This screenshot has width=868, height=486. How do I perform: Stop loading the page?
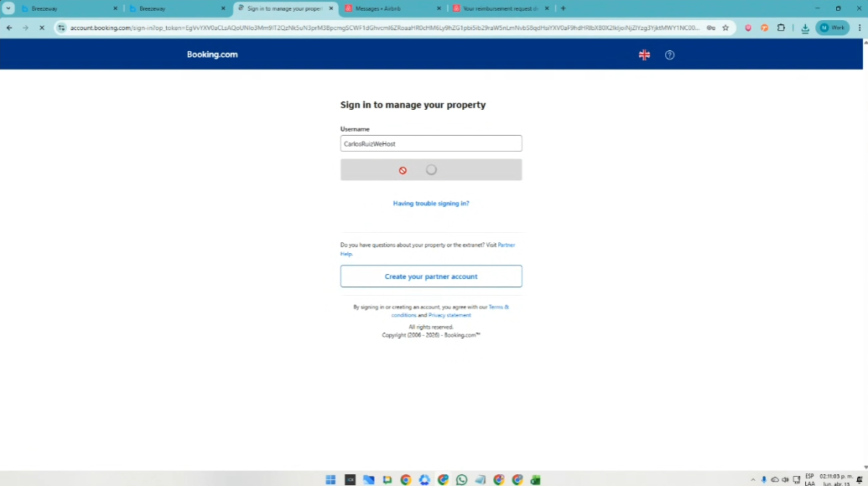42,28
